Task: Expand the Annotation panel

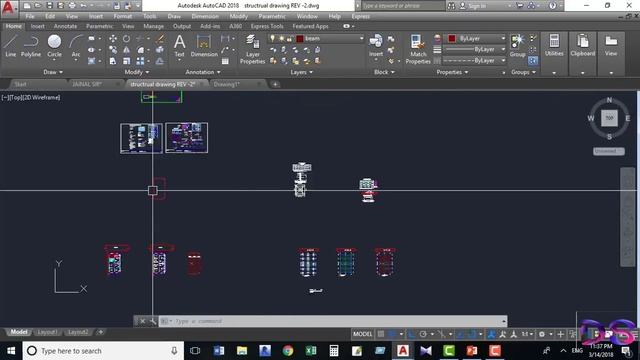Action: click(203, 72)
